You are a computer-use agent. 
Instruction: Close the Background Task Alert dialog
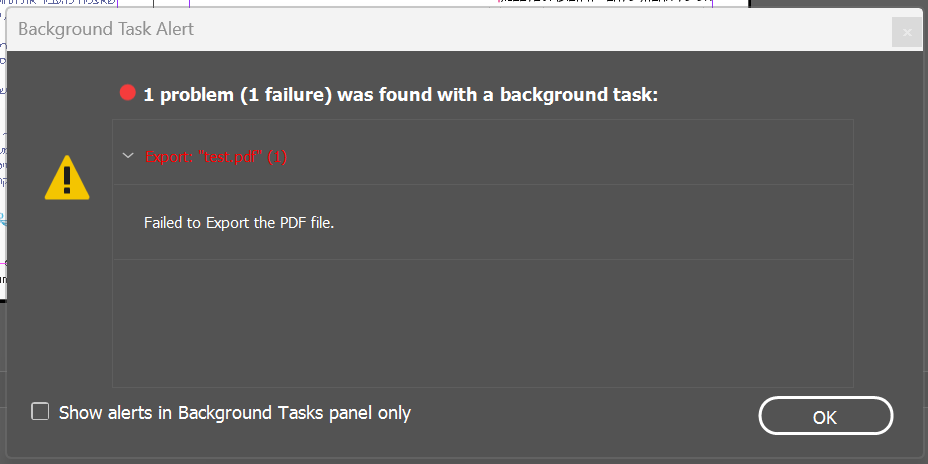click(x=907, y=32)
